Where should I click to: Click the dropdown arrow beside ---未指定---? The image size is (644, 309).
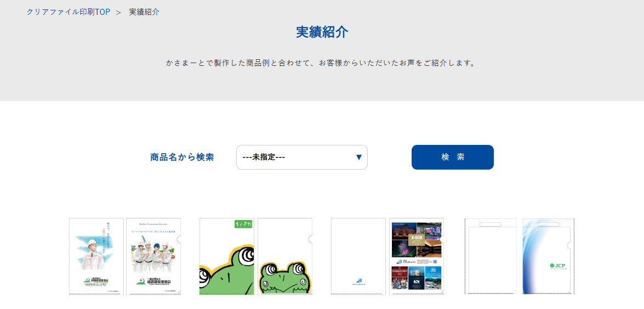358,158
